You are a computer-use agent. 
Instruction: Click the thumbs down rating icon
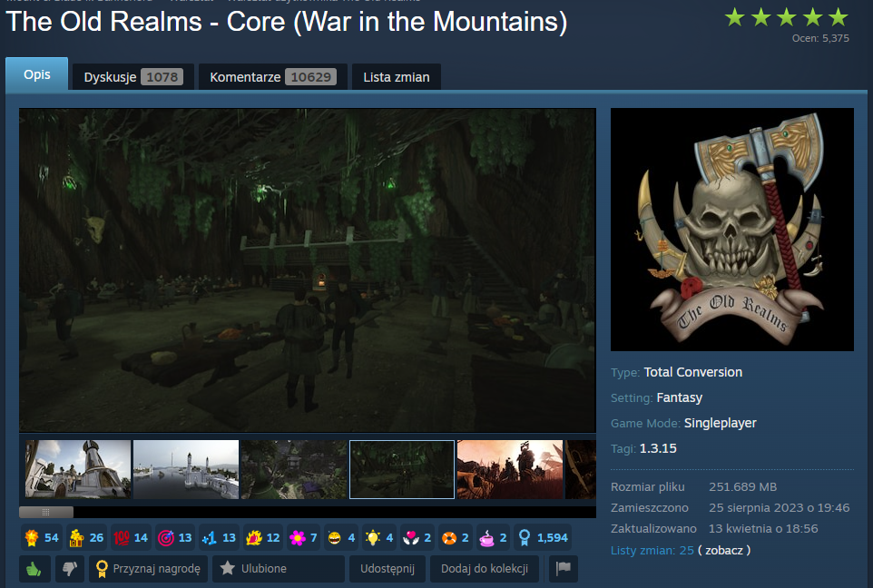tap(70, 569)
